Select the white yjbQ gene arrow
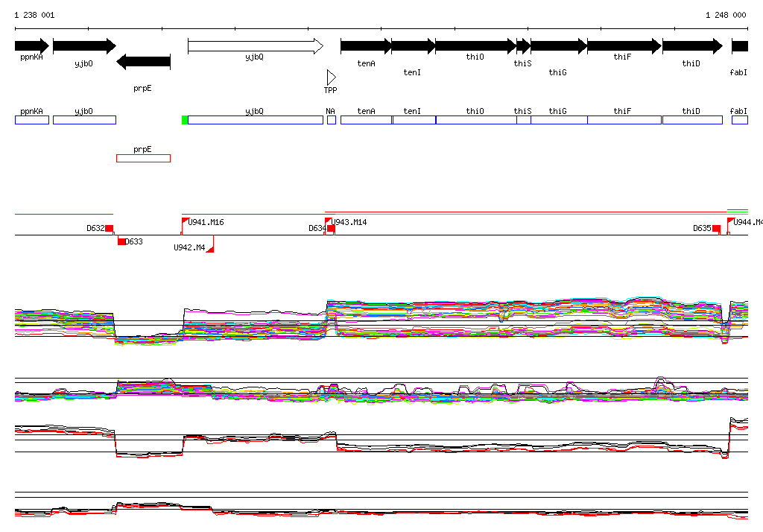The image size is (763, 532). click(x=256, y=46)
